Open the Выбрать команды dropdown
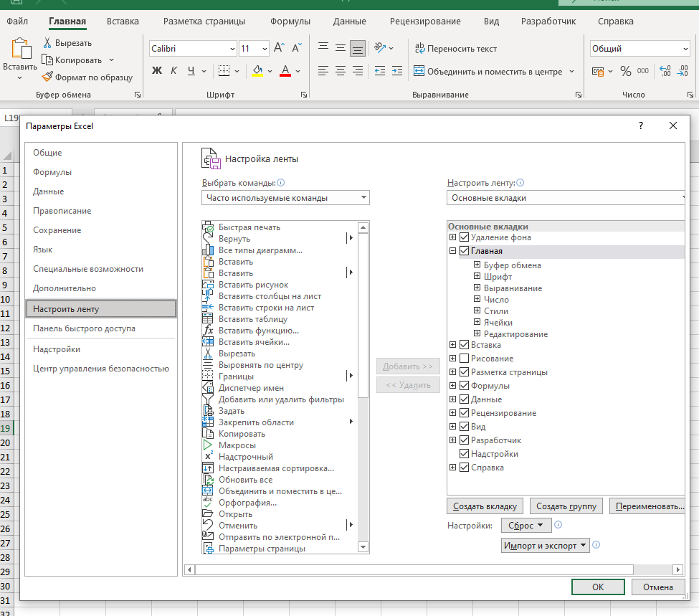The height and width of the screenshot is (616, 699). (285, 198)
